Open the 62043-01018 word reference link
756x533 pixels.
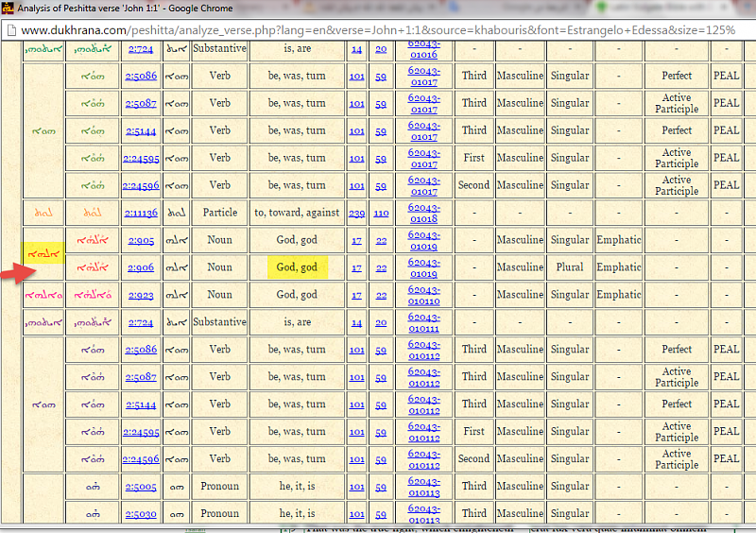[423, 213]
